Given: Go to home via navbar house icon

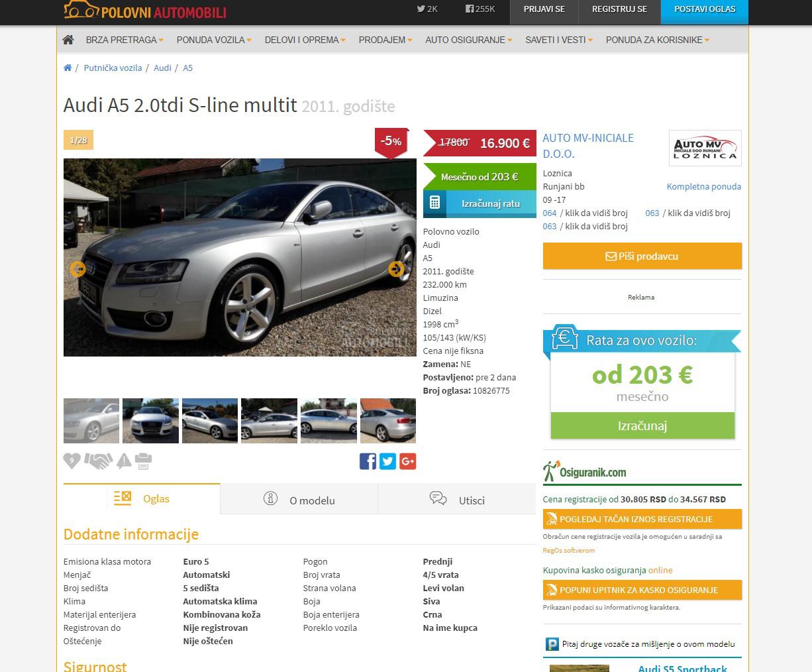Looking at the screenshot, I should coord(68,40).
